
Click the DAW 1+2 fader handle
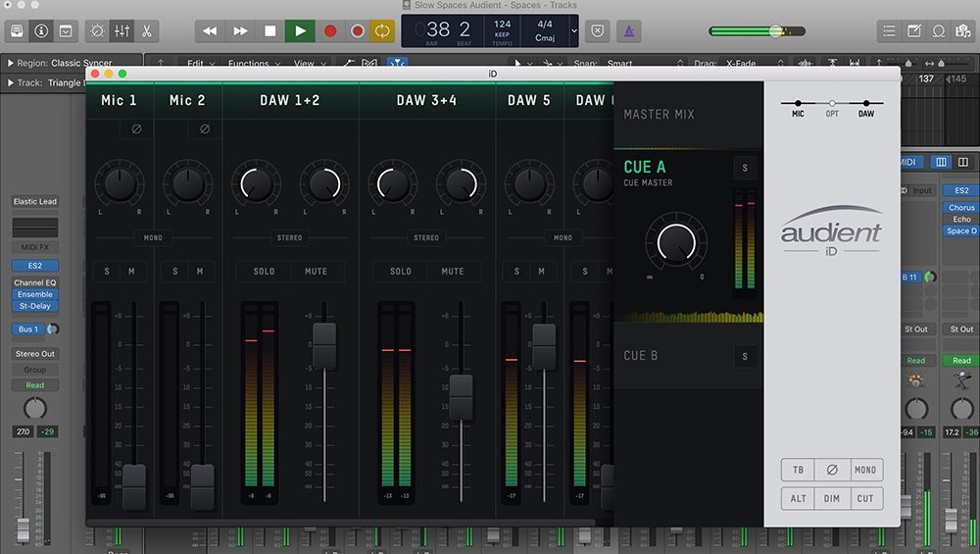324,346
